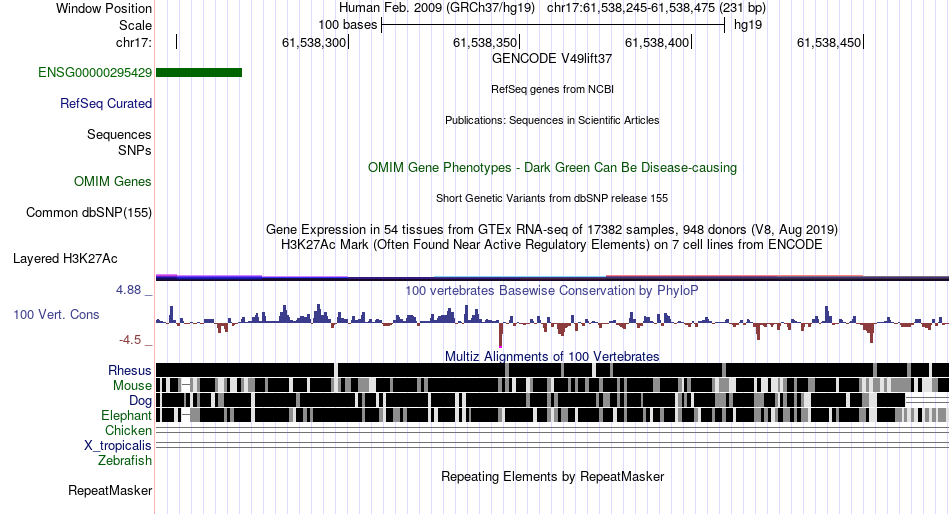Click Multiz Alignments of 100 Vertebrates title
Image resolution: width=950 pixels, height=514 pixels.
click(x=552, y=356)
